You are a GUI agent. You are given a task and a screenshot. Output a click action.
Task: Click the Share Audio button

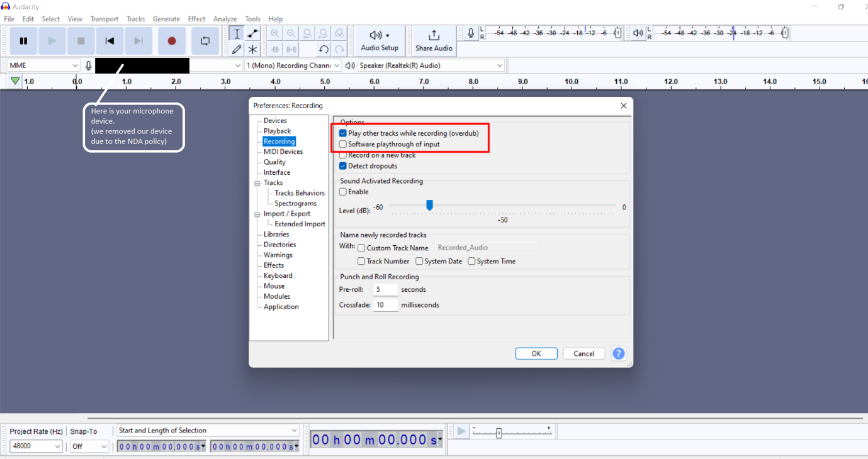434,41
